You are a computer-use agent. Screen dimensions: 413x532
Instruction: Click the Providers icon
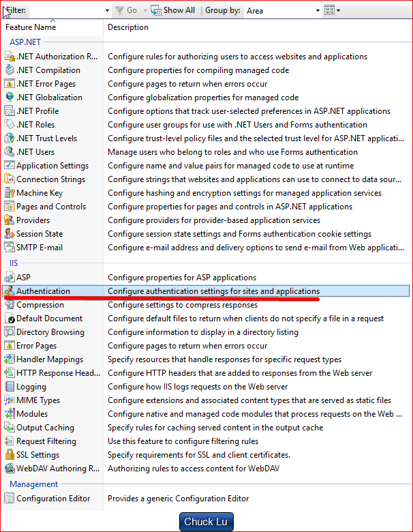pos(10,220)
